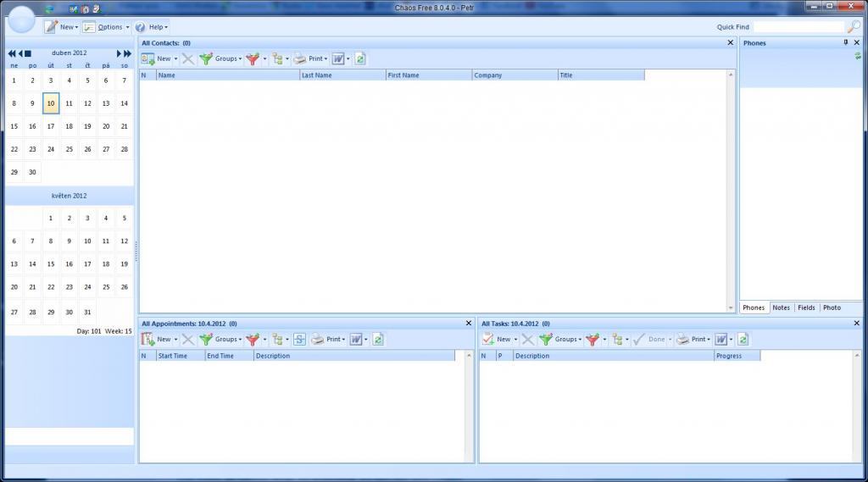Sort tasks by Progress column header

737,356
